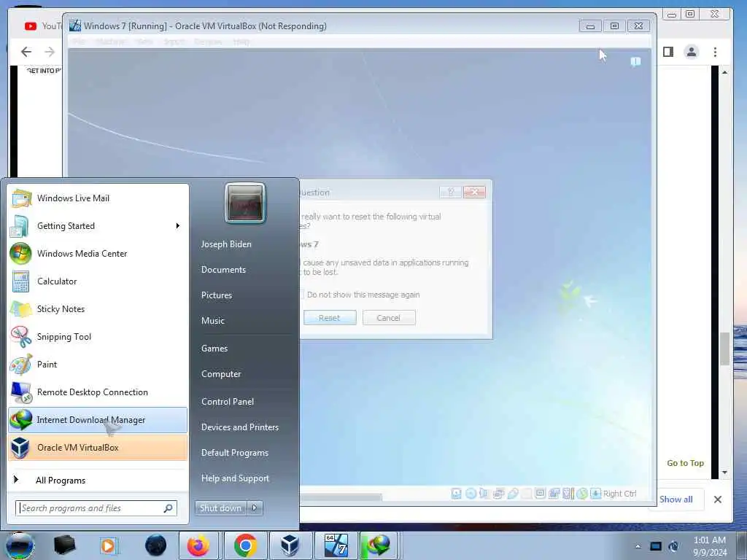Show hidden system tray icons
This screenshot has height=560, width=747.
click(x=638, y=546)
